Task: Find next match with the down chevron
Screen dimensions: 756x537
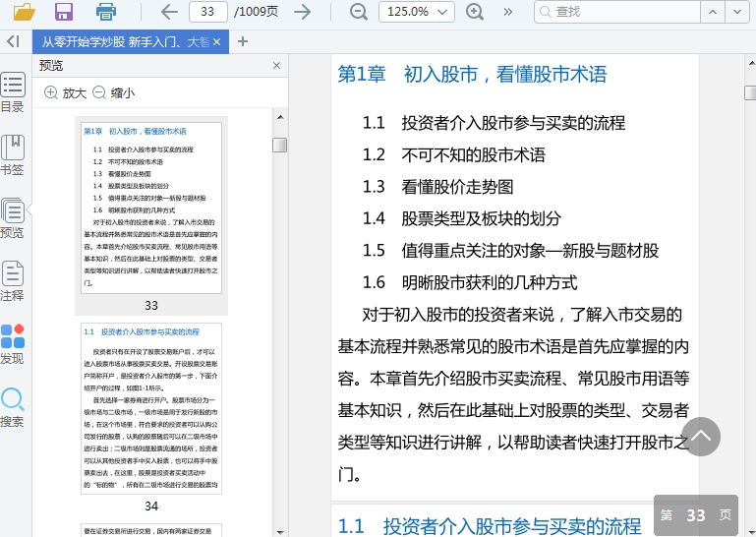Action: (x=737, y=12)
